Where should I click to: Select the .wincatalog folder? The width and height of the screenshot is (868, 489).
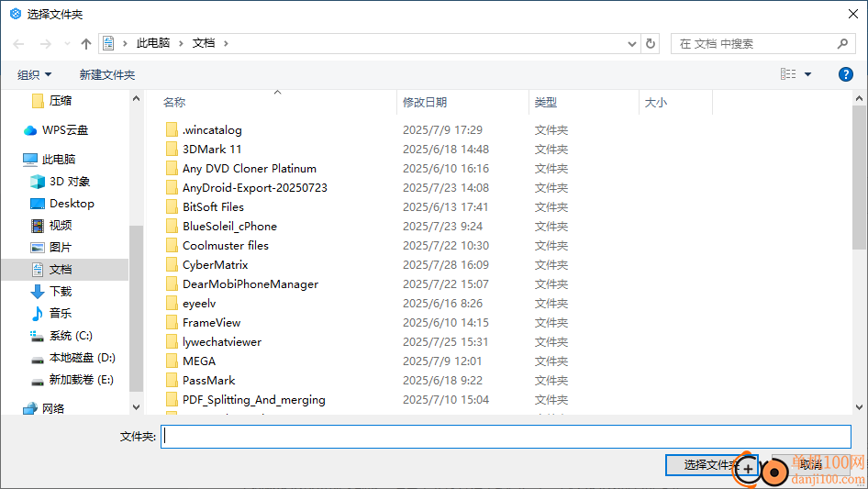click(x=212, y=130)
